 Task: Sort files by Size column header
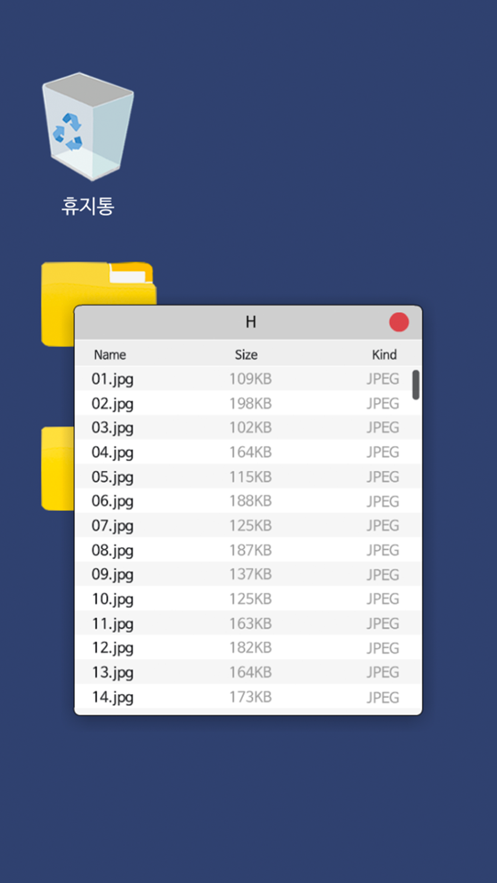(x=246, y=355)
